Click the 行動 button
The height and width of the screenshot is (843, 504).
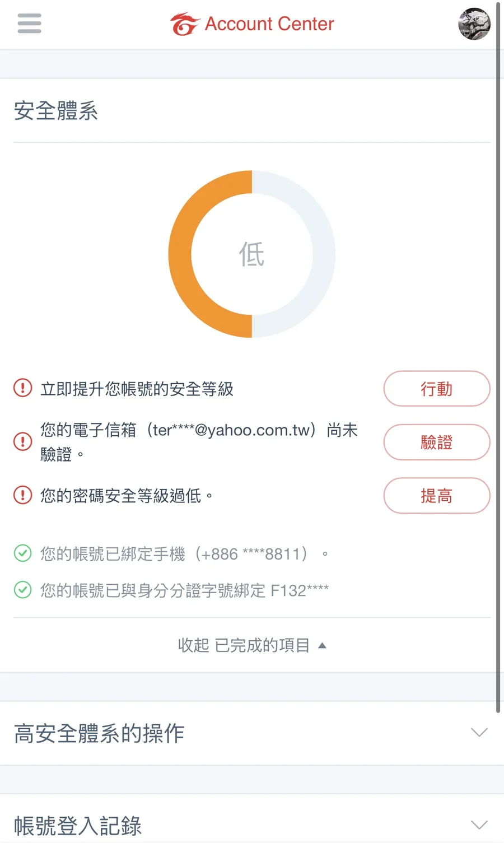437,388
